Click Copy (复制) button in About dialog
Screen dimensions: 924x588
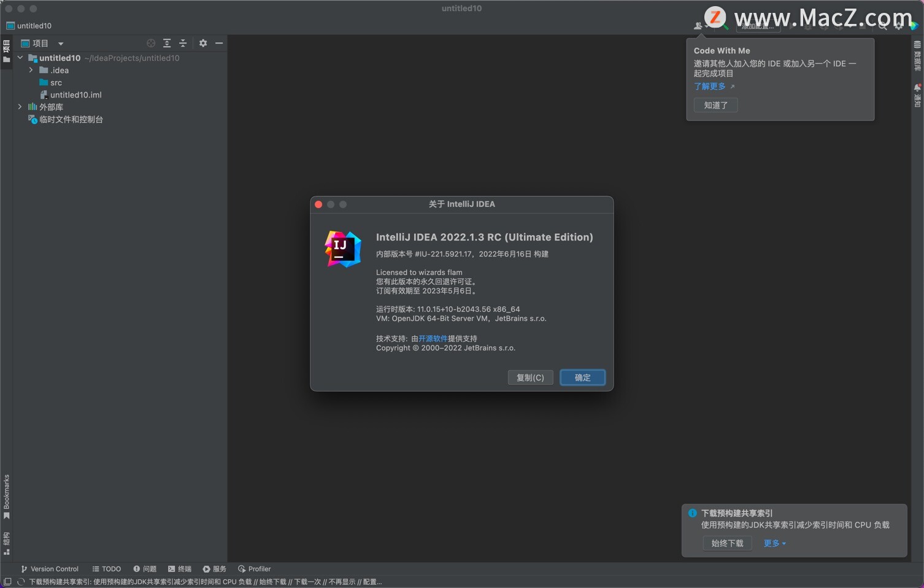point(530,377)
